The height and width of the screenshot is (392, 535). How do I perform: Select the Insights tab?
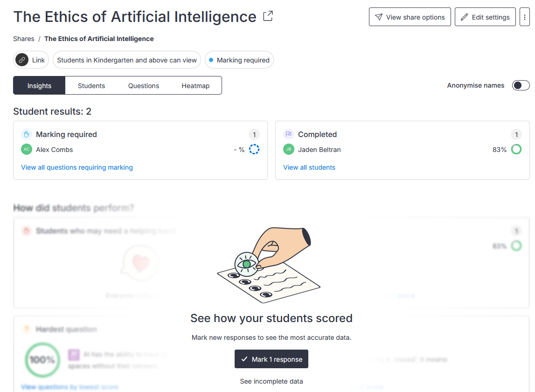pos(39,86)
